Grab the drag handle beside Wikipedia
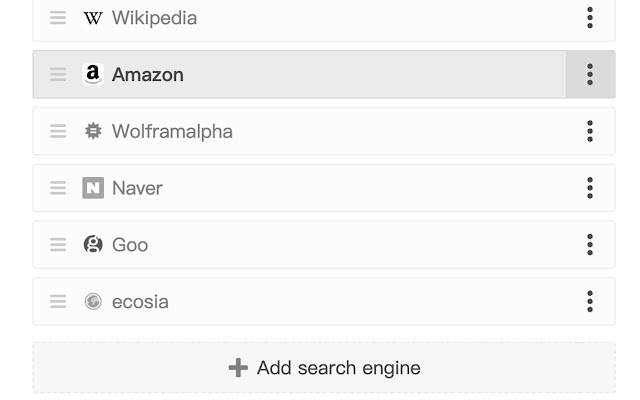 pos(58,18)
